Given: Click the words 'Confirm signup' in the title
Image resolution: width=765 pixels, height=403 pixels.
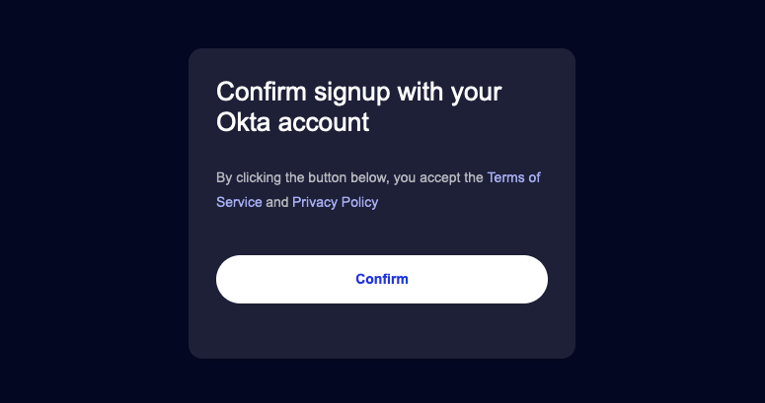Looking at the screenshot, I should pos(303,92).
